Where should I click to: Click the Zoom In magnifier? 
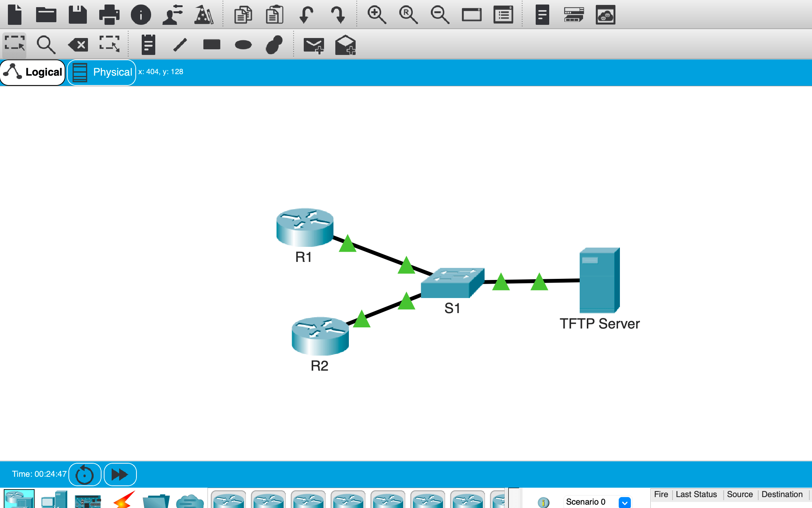(x=376, y=15)
